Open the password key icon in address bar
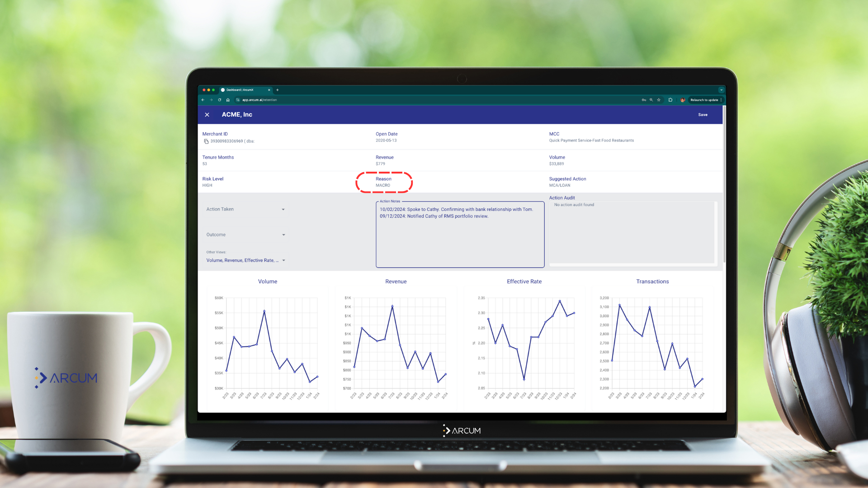Image resolution: width=868 pixels, height=488 pixels. (x=643, y=100)
